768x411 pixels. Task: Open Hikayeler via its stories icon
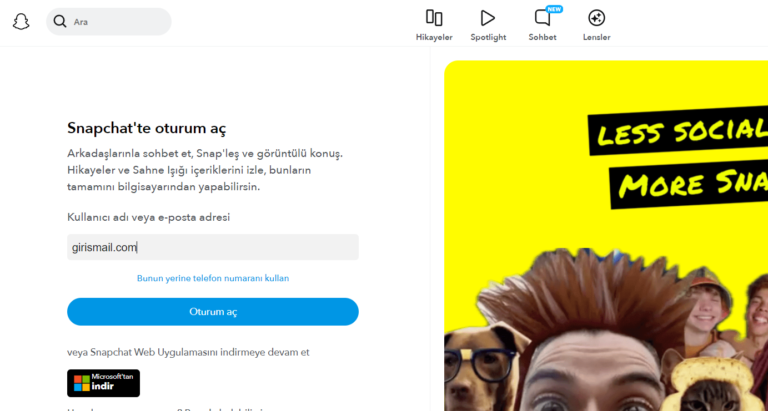coord(434,17)
